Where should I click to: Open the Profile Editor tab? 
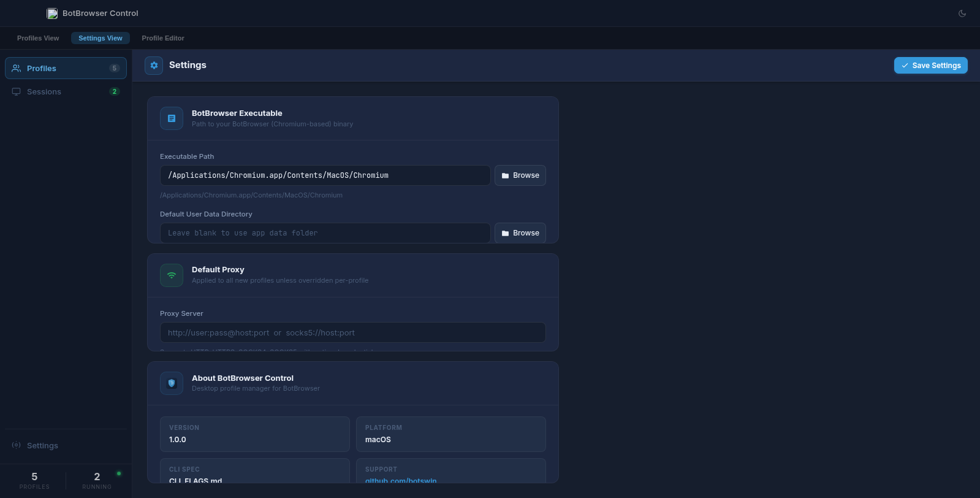click(163, 38)
